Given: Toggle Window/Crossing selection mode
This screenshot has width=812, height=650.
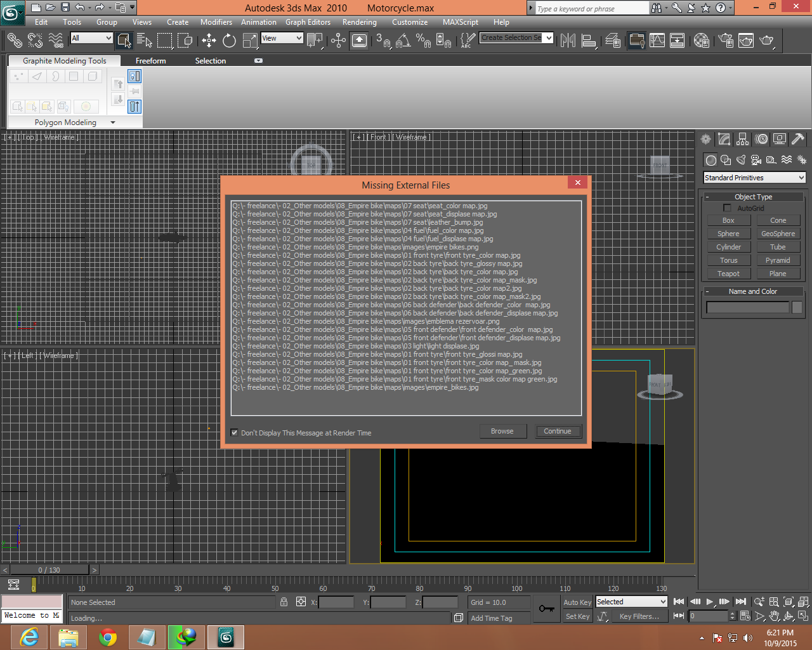Looking at the screenshot, I should [x=185, y=41].
